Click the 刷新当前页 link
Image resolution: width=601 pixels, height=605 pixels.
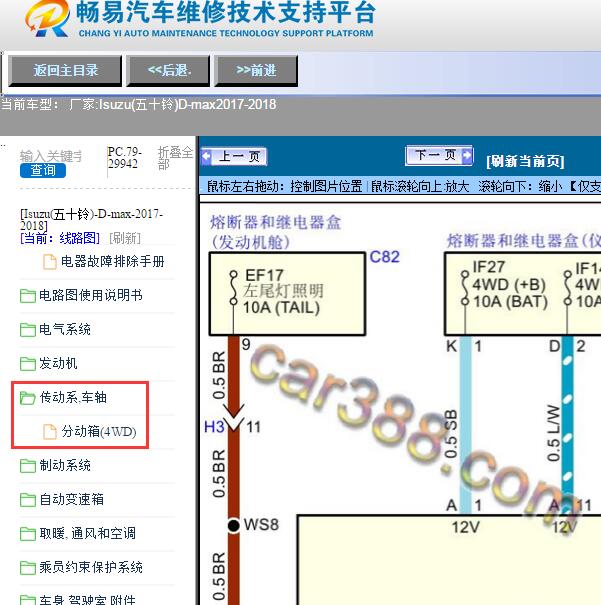525,161
